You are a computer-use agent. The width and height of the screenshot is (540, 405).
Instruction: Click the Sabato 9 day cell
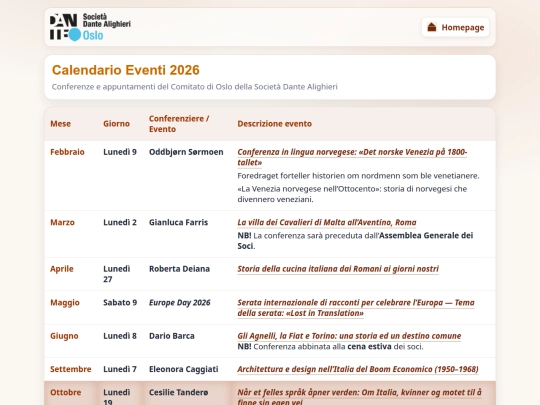pos(120,303)
